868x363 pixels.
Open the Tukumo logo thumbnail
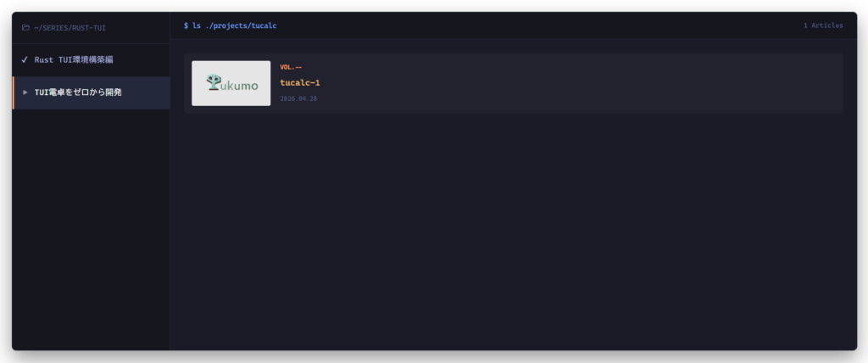[x=231, y=83]
